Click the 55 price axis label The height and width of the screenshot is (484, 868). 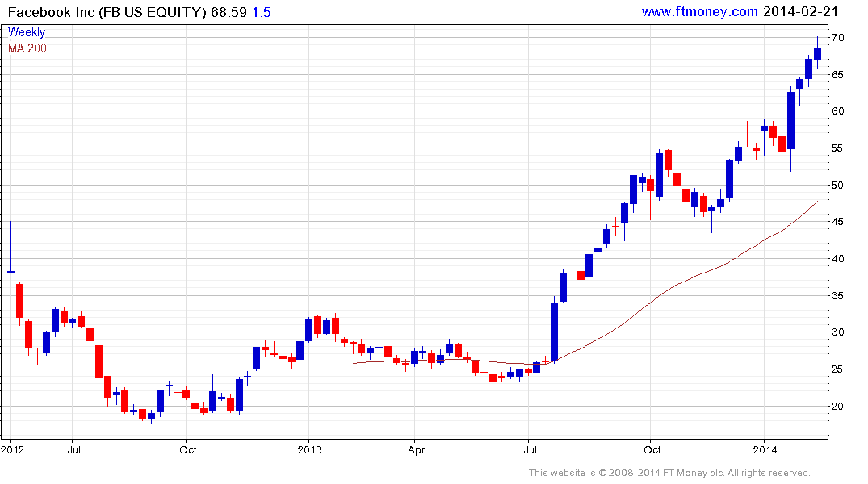[837, 148]
